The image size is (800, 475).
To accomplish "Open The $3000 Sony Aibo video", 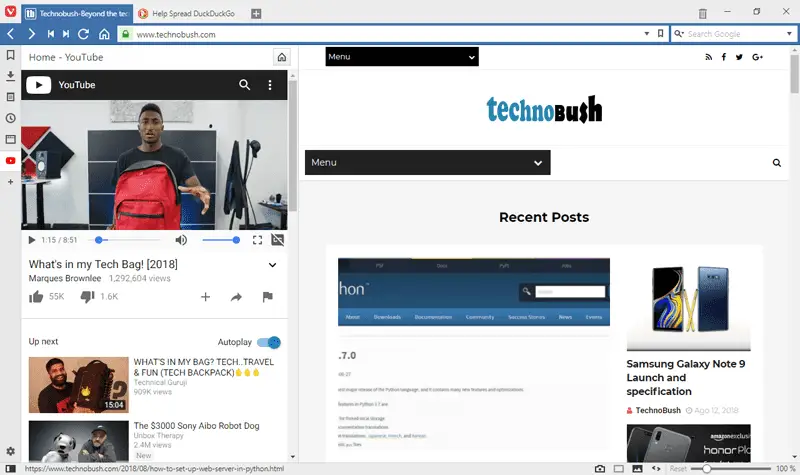I will [196, 426].
